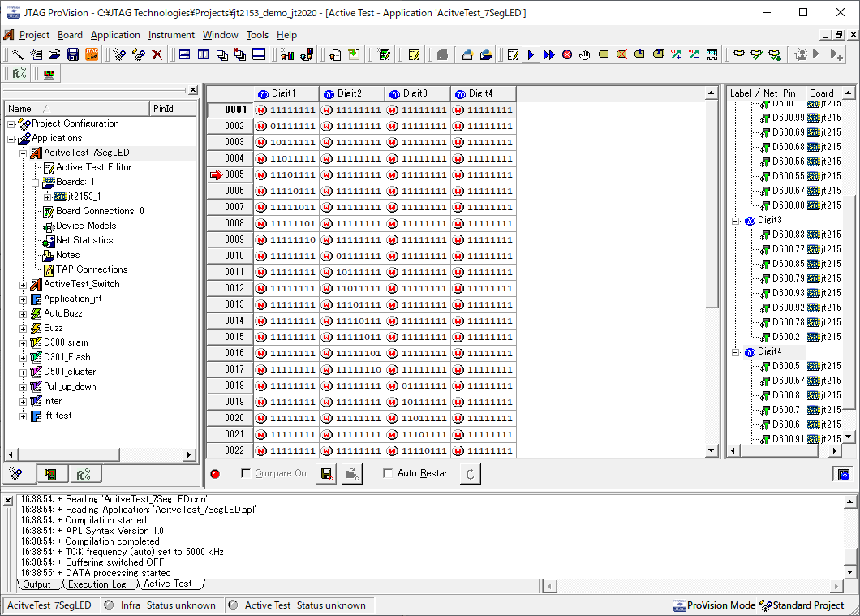Screen dimensions: 860x616
Task: Click the waveform view toolbar icon
Action: pyautogui.click(x=712, y=54)
